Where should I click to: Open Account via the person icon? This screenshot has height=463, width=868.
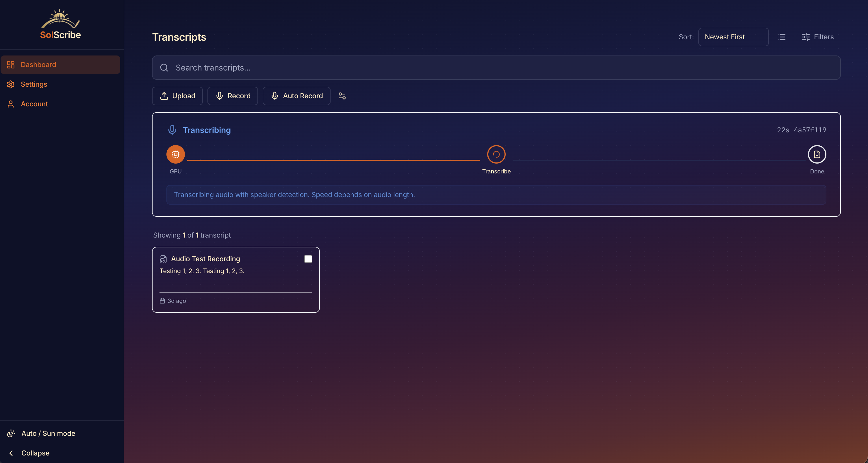[x=10, y=104]
